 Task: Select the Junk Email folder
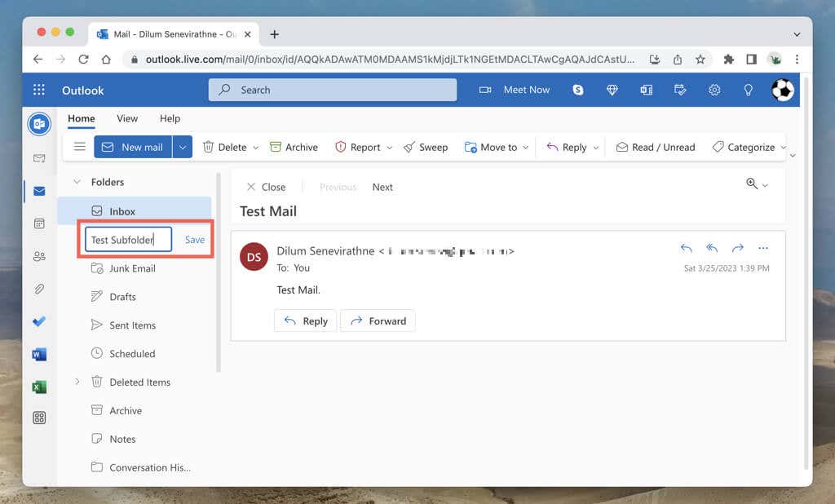click(135, 268)
